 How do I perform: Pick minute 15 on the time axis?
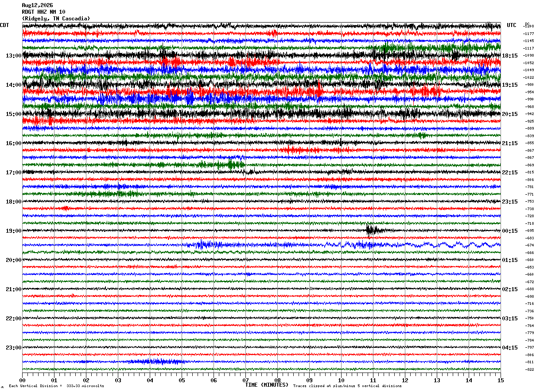tap(501, 380)
